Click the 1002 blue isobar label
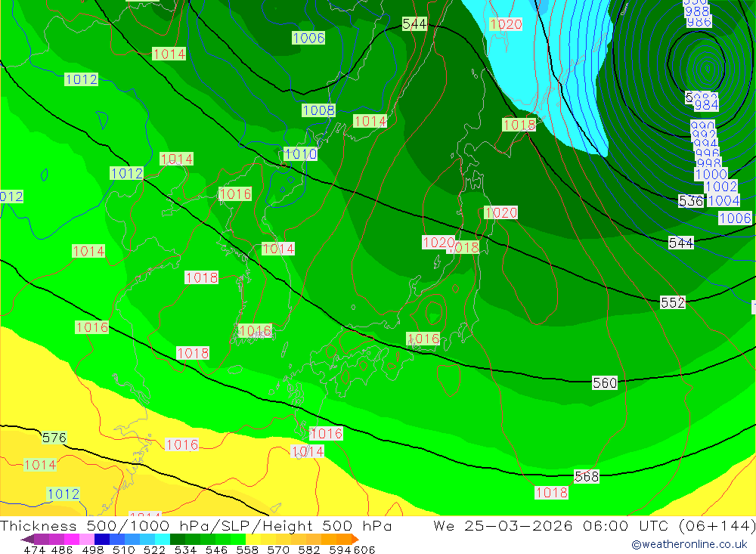Screen dimensions: 756x554 coord(721,187)
